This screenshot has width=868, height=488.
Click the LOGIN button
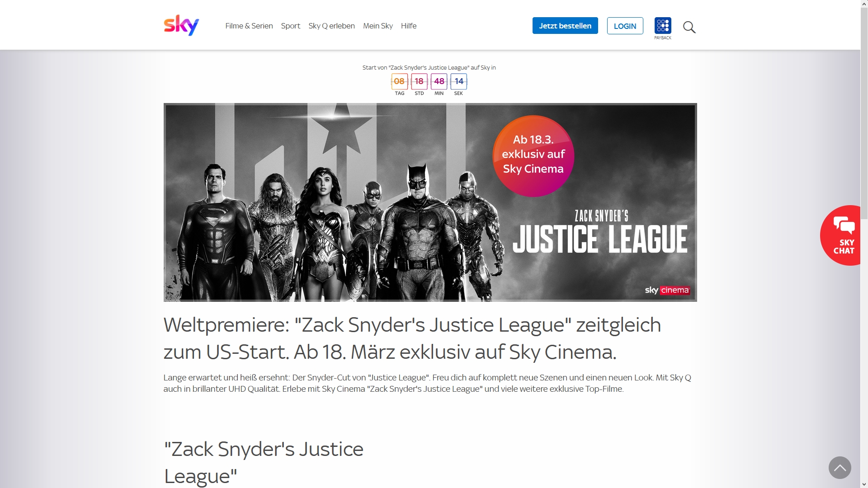[x=625, y=26]
